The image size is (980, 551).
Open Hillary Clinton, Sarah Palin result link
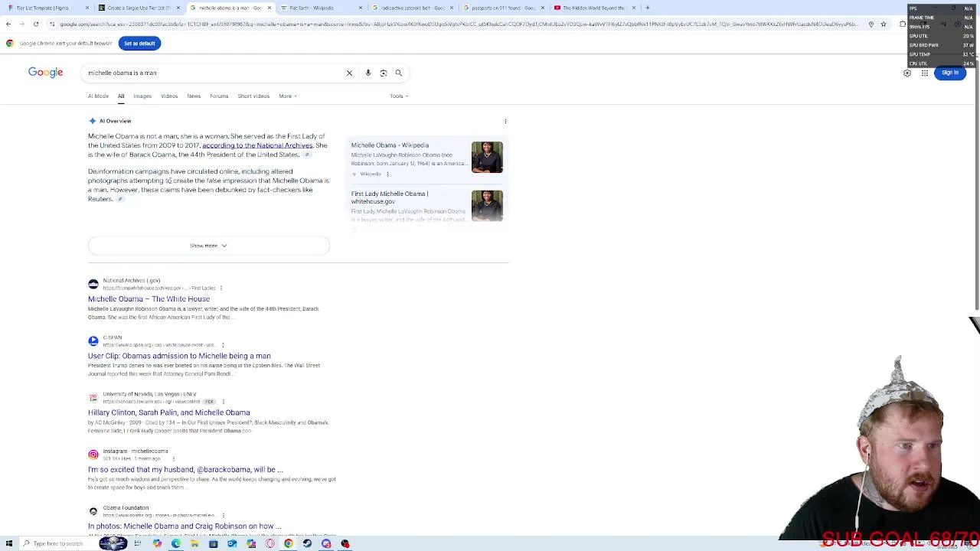point(168,412)
